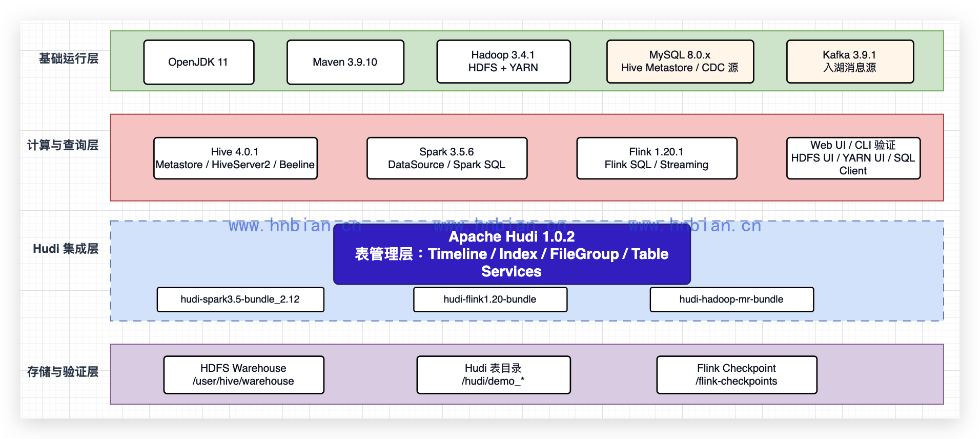Select the Hudi 表目录 /hudi/demo_* box
980x439 pixels.
(494, 375)
